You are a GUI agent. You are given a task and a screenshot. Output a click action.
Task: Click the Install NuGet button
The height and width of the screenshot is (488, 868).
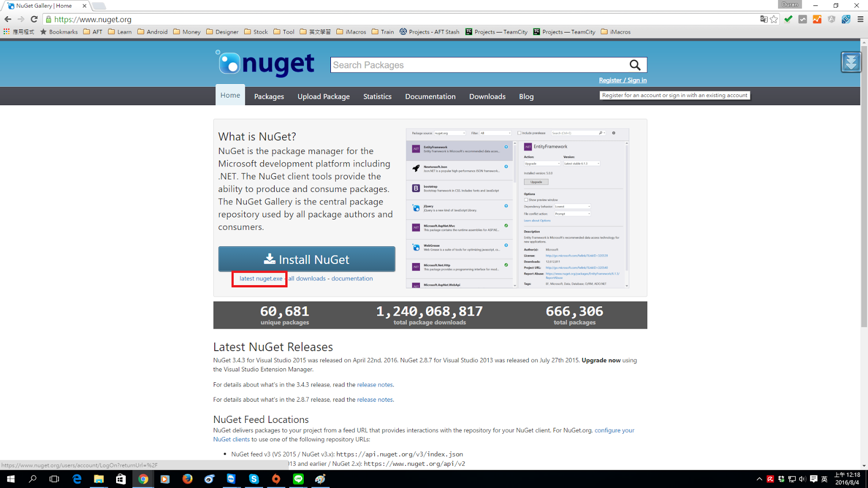307,259
